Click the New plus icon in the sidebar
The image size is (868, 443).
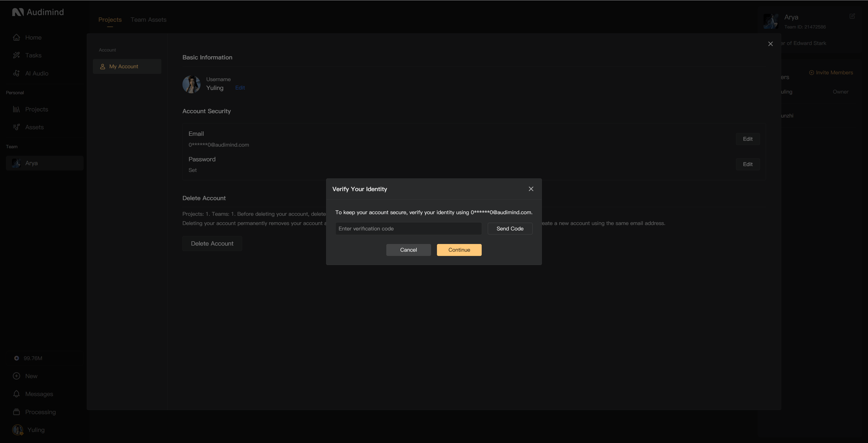coord(17,376)
